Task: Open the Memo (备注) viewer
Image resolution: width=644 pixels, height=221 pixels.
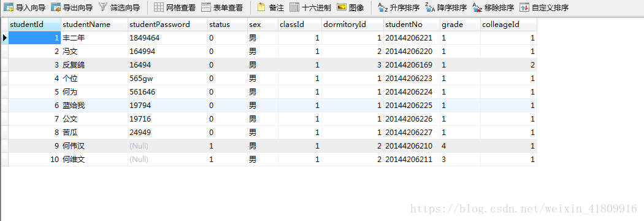Action: [270, 7]
